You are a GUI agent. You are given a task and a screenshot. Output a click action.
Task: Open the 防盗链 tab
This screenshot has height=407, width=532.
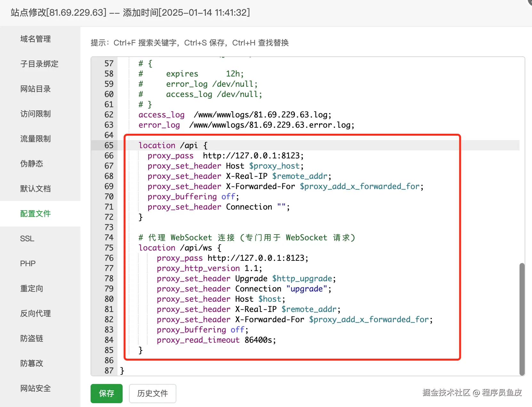click(x=32, y=339)
